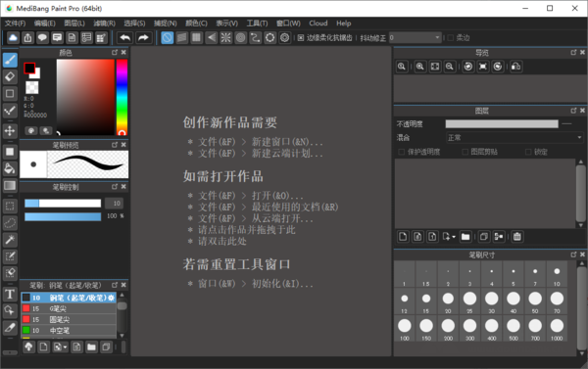
Task: Choose the Move tool
Action: 10,131
